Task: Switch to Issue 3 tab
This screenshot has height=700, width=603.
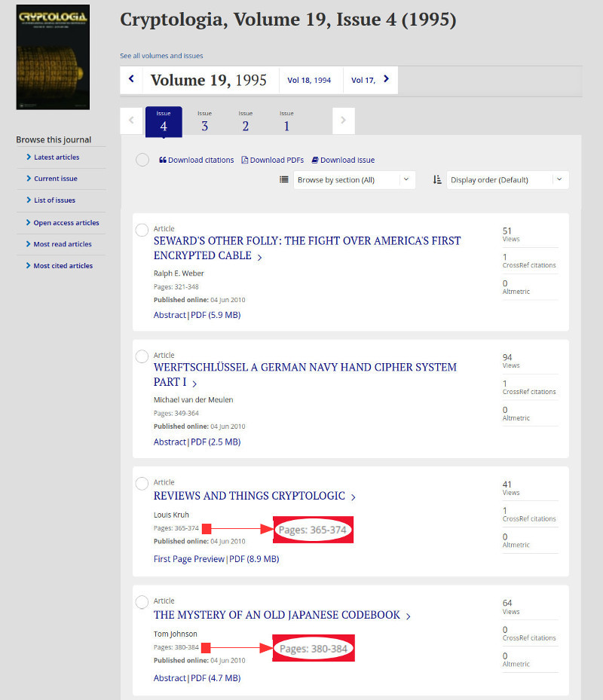Action: (x=204, y=121)
